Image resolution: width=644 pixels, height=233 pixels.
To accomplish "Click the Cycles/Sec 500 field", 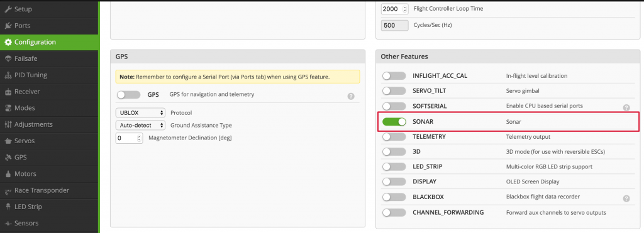I will 395,25.
